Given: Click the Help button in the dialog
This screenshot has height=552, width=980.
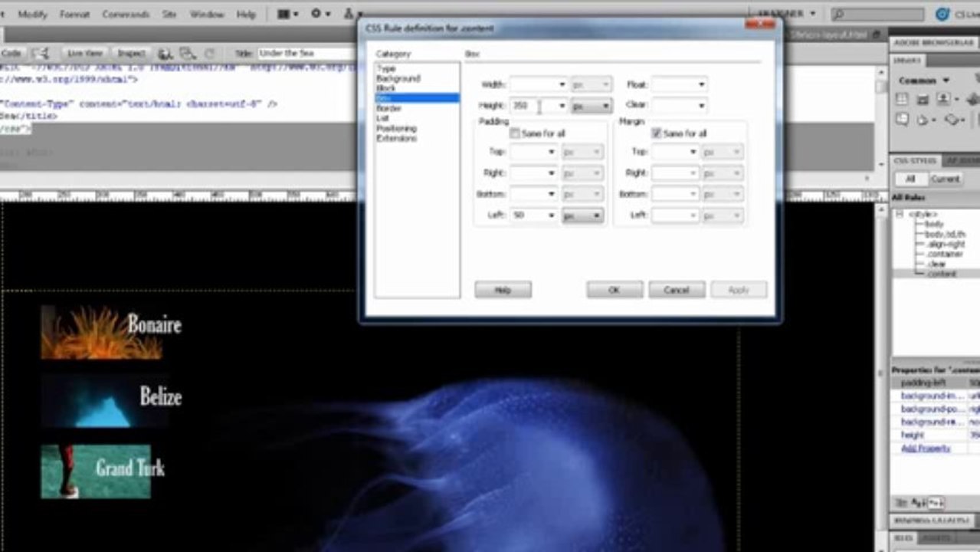Looking at the screenshot, I should click(503, 290).
